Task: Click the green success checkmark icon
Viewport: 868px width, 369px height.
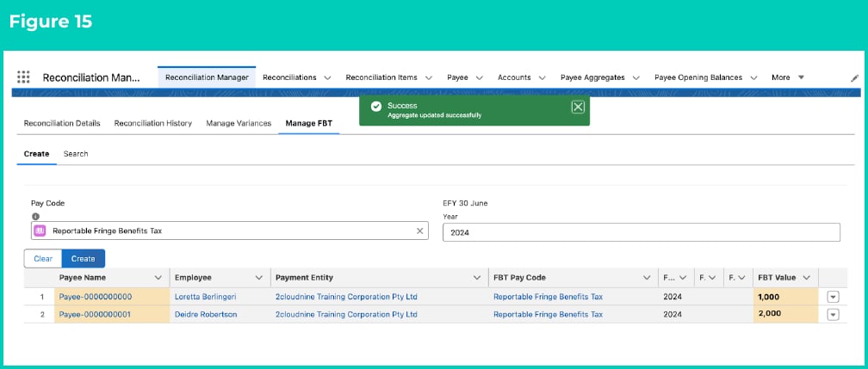Action: pyautogui.click(x=375, y=107)
